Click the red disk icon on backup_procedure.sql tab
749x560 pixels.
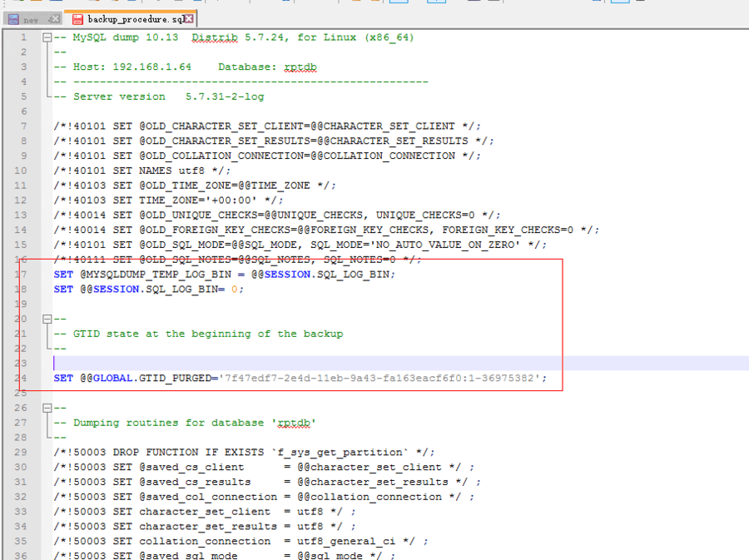(x=77, y=18)
